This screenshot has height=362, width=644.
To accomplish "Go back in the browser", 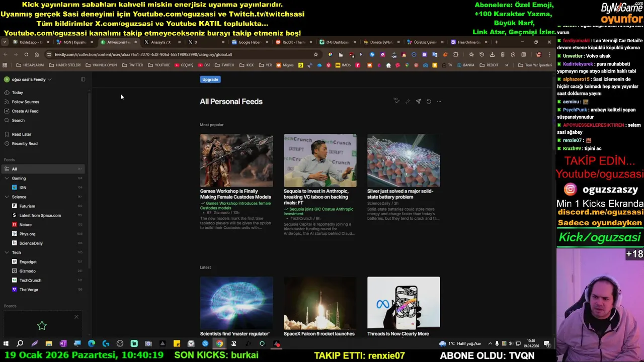I will coord(6,54).
